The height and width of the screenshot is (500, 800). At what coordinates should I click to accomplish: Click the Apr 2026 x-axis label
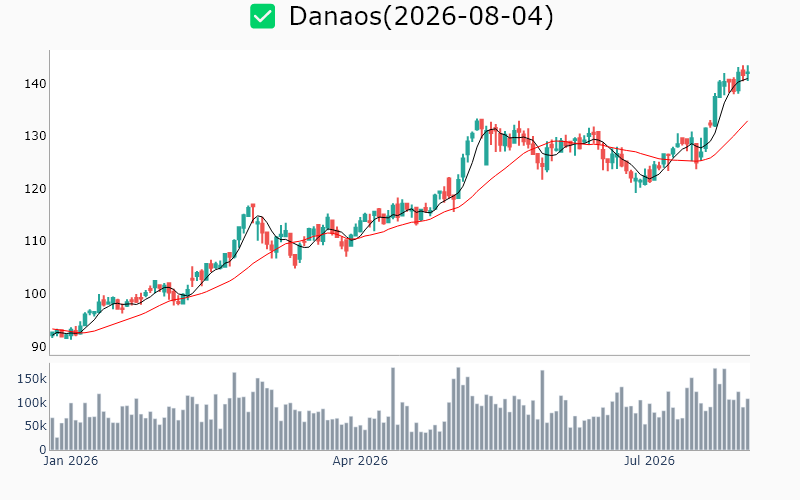(360, 461)
